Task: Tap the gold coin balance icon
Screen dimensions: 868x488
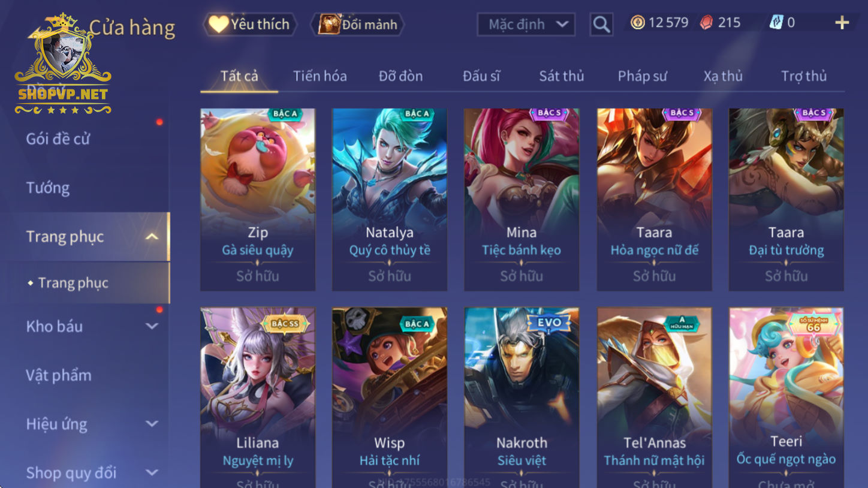Action: (638, 23)
